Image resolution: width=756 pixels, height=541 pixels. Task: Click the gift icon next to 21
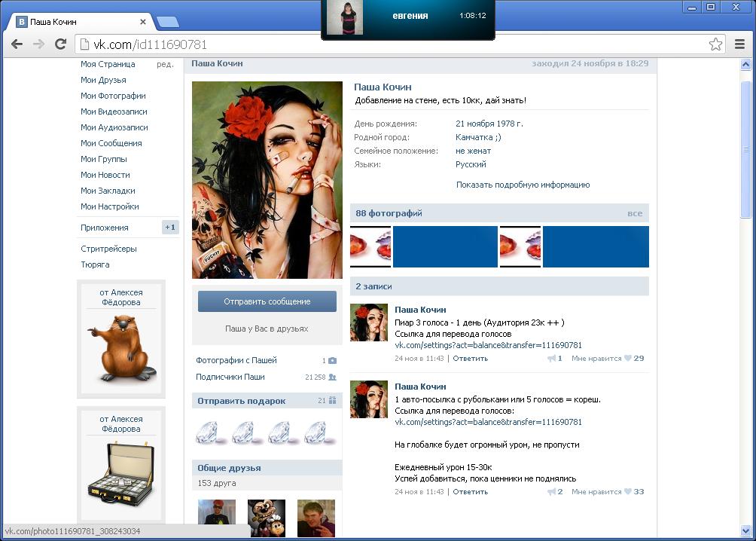332,400
